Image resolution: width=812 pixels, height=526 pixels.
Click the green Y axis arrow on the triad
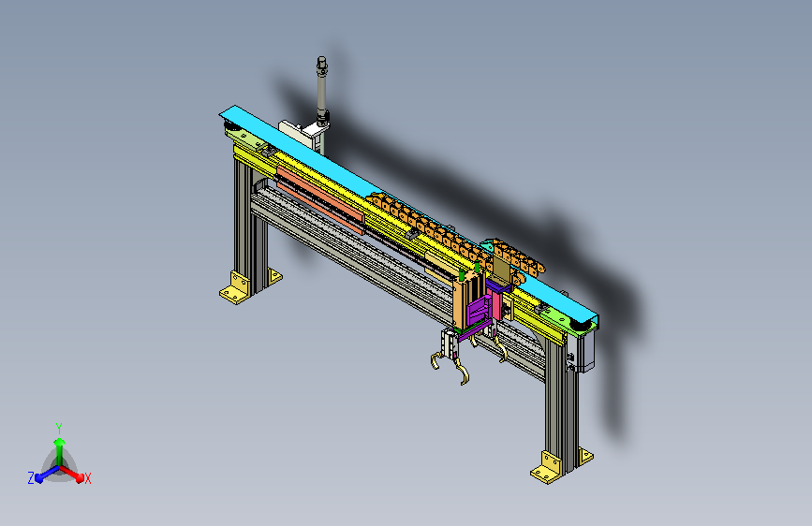point(60,450)
